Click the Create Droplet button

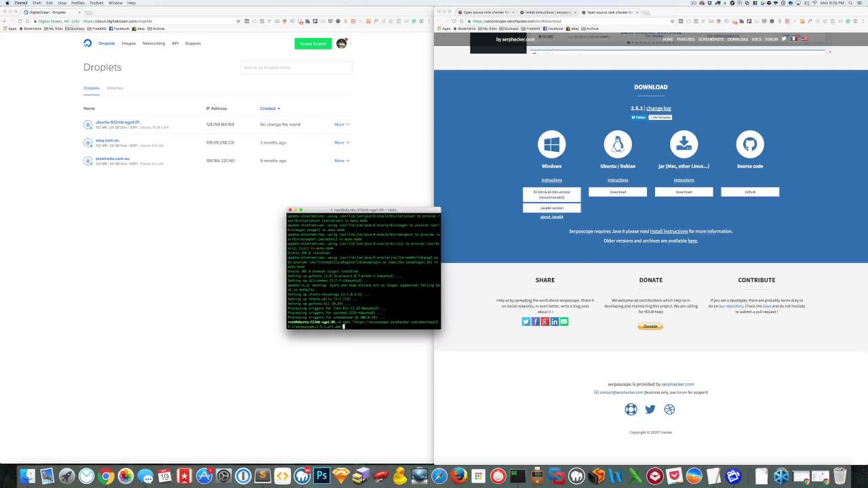313,43
